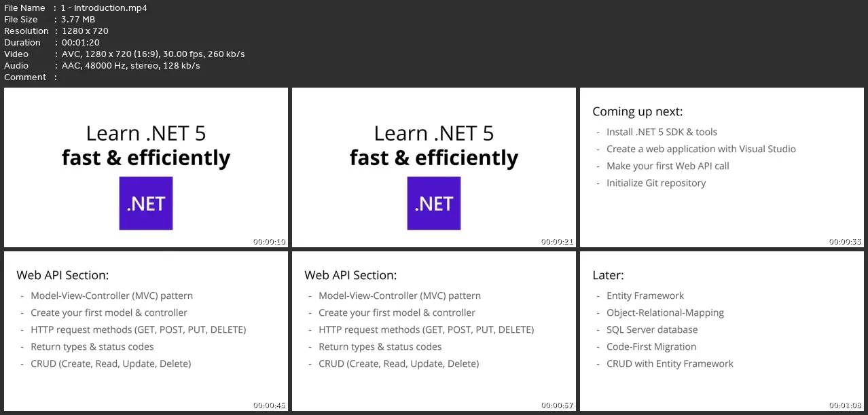Click 'Web API Section:' heading in 00:00:57 frame

coord(350,275)
